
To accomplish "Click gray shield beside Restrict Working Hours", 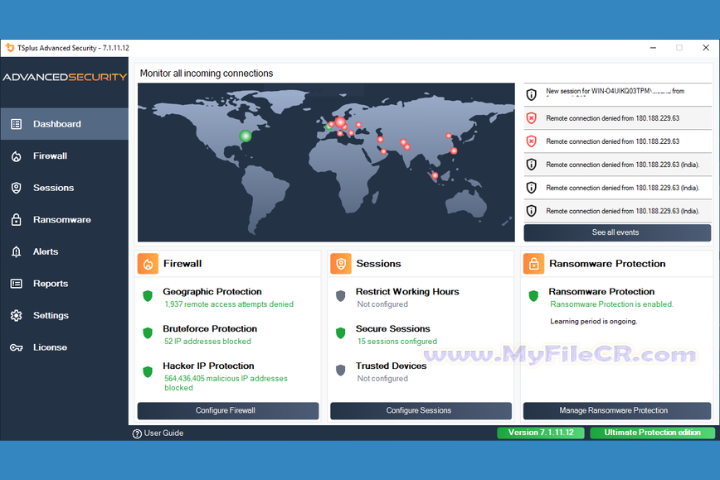I will point(340,296).
